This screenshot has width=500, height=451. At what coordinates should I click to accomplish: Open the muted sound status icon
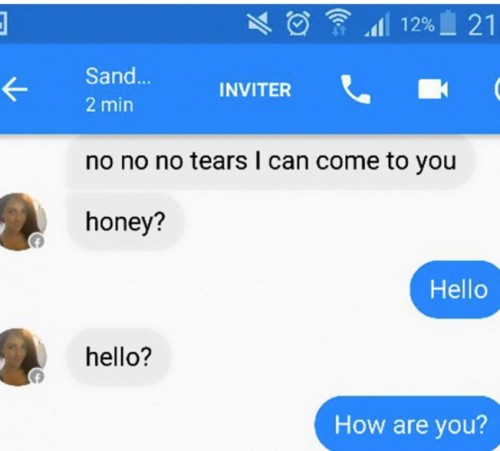pyautogui.click(x=259, y=23)
